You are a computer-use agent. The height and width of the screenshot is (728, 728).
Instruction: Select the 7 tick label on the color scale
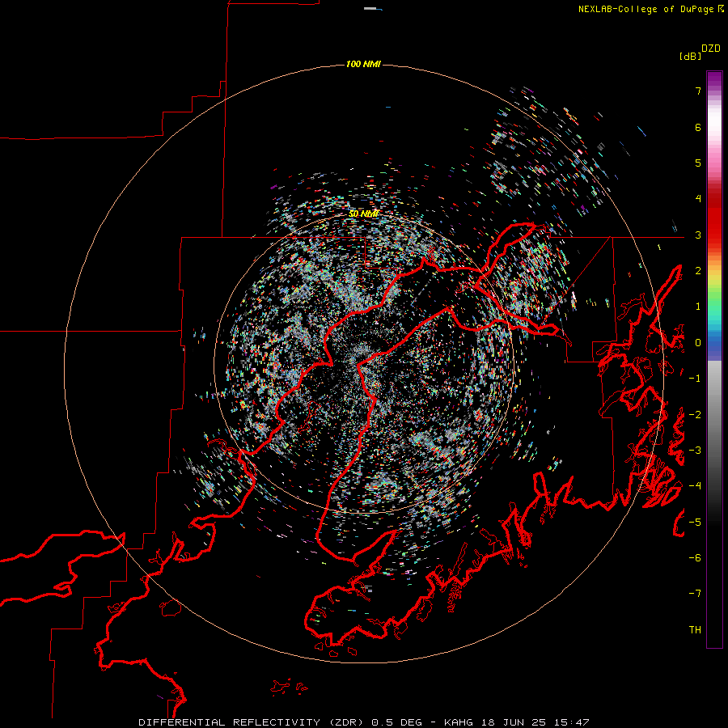point(698,91)
